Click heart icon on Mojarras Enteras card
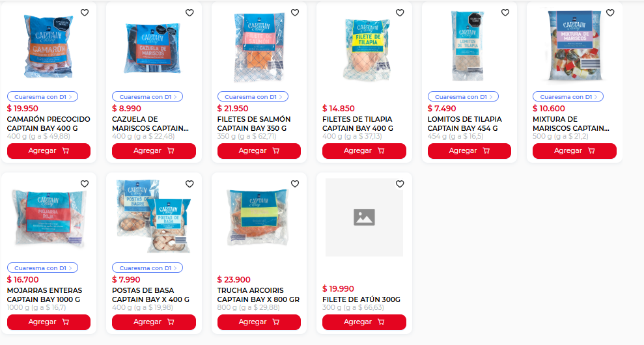This screenshot has height=345, width=644. pyautogui.click(x=85, y=184)
